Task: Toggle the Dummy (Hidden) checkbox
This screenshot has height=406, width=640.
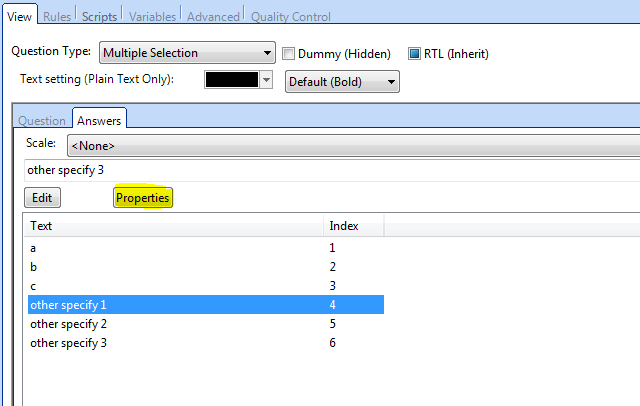Action: point(289,53)
